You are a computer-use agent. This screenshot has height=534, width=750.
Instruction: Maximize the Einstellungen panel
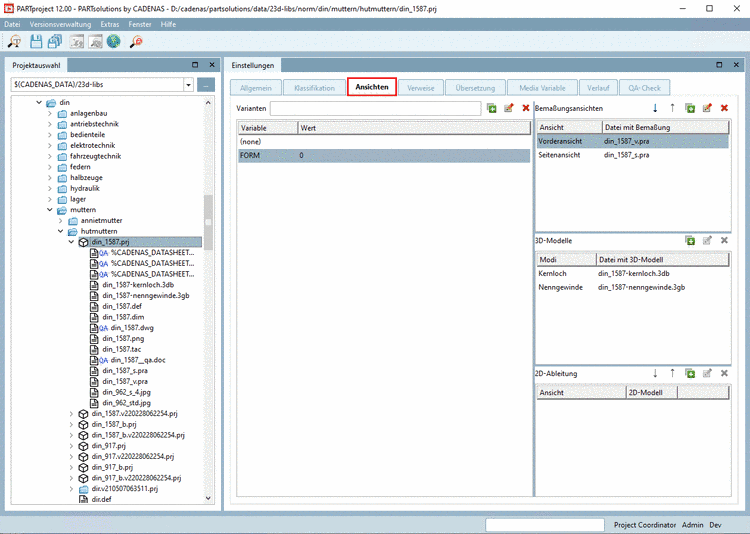pos(719,65)
